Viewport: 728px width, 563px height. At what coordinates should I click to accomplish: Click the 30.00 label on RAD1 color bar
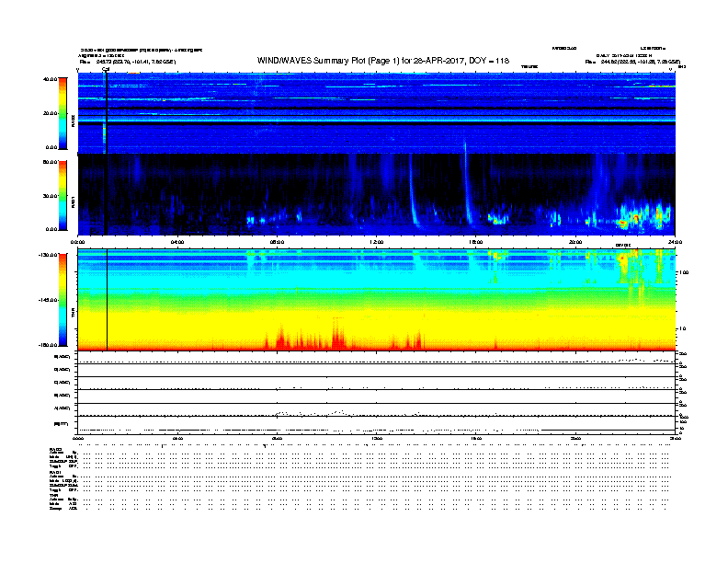point(50,196)
